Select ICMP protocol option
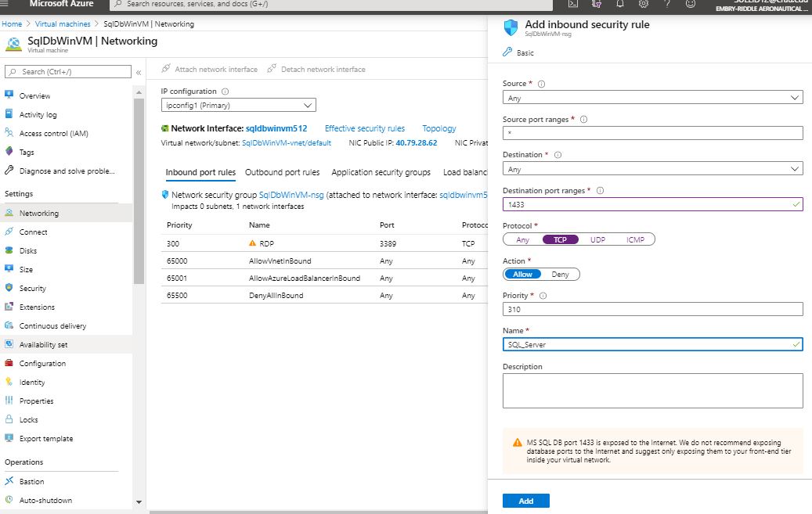 [x=635, y=239]
